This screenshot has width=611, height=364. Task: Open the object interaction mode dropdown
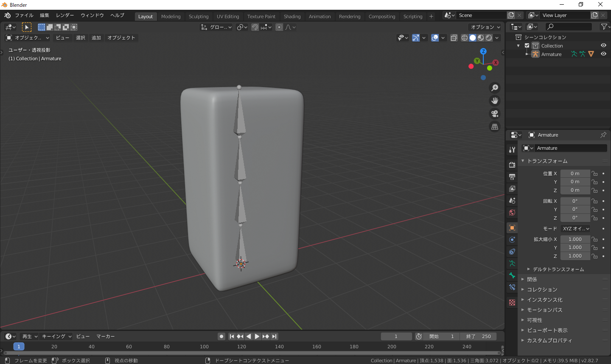pyautogui.click(x=27, y=38)
